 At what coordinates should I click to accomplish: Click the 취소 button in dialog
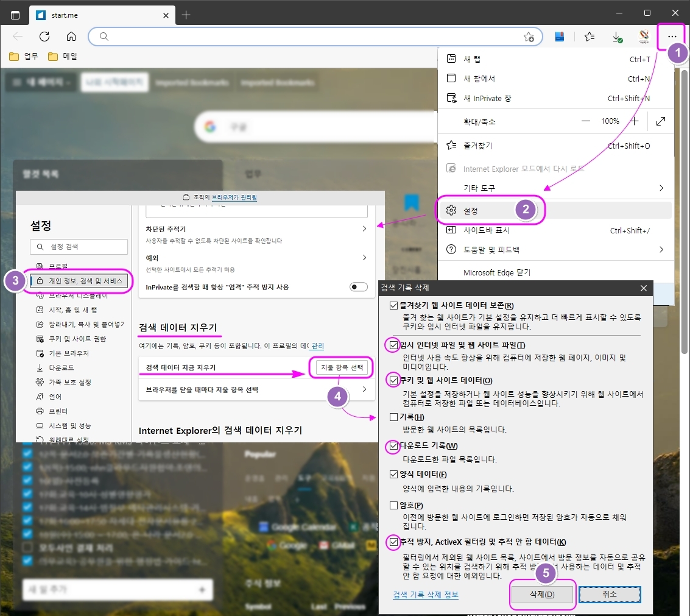[x=610, y=595]
